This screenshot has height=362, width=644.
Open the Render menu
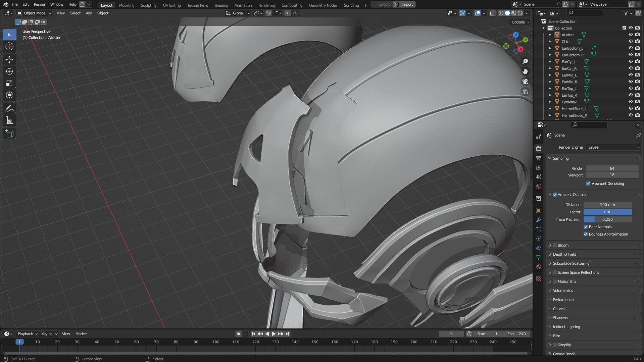pyautogui.click(x=40, y=4)
